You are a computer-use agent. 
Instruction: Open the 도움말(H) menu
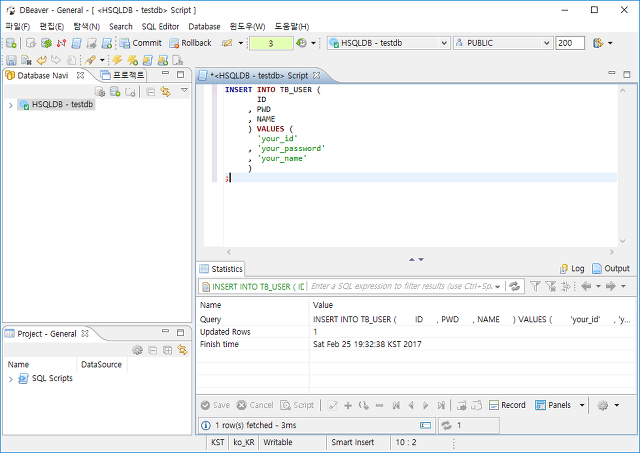point(291,27)
